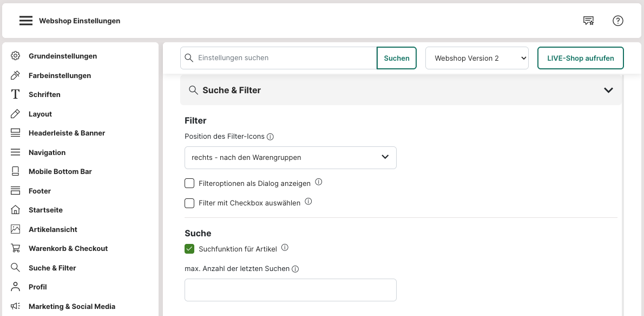Enable Filter mit Checkbox auswählen

[189, 203]
